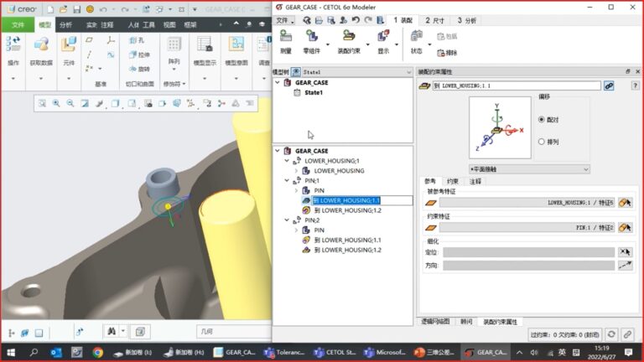
Task: Open Chrome from the Windows taskbar
Action: 97,352
